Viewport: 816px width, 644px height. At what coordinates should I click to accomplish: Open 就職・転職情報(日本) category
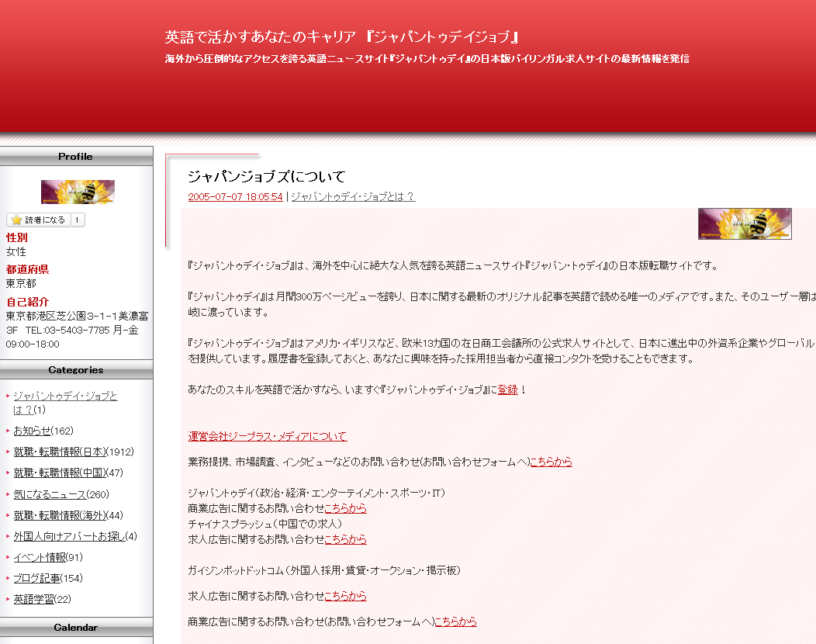click(59, 452)
